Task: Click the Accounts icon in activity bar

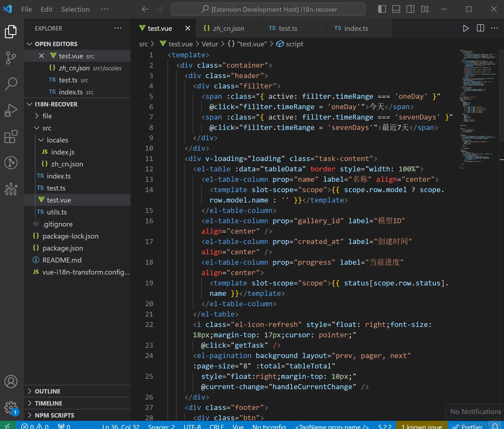Action: coord(11,381)
